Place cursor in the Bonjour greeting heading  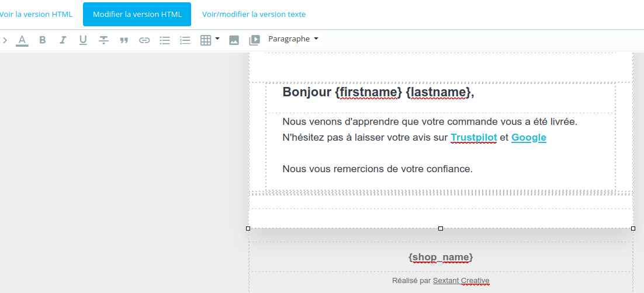click(x=378, y=92)
